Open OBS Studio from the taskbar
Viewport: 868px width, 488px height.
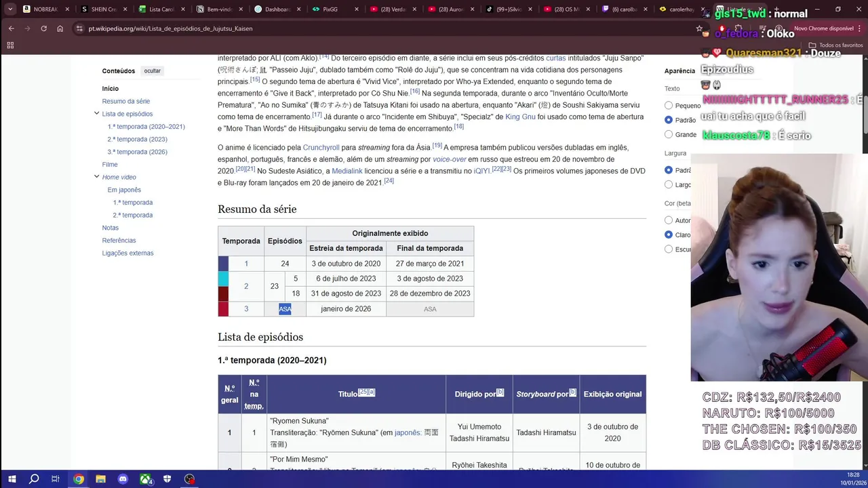click(189, 479)
